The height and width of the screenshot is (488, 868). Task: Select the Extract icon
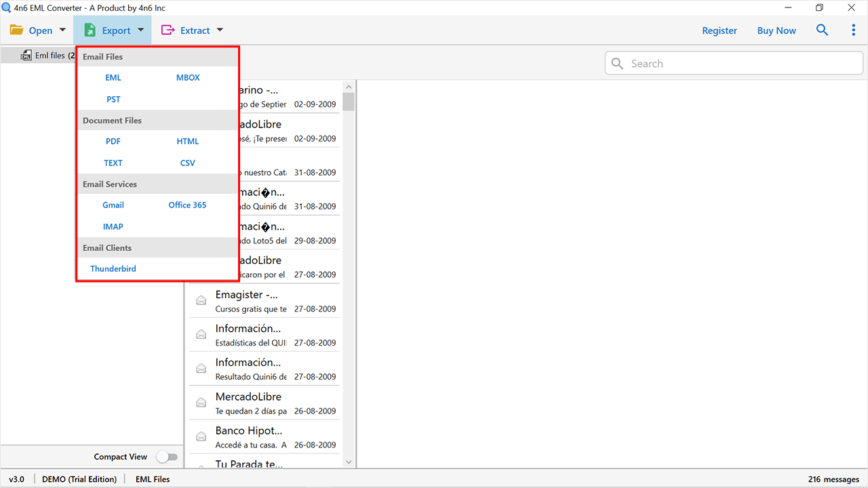point(167,30)
